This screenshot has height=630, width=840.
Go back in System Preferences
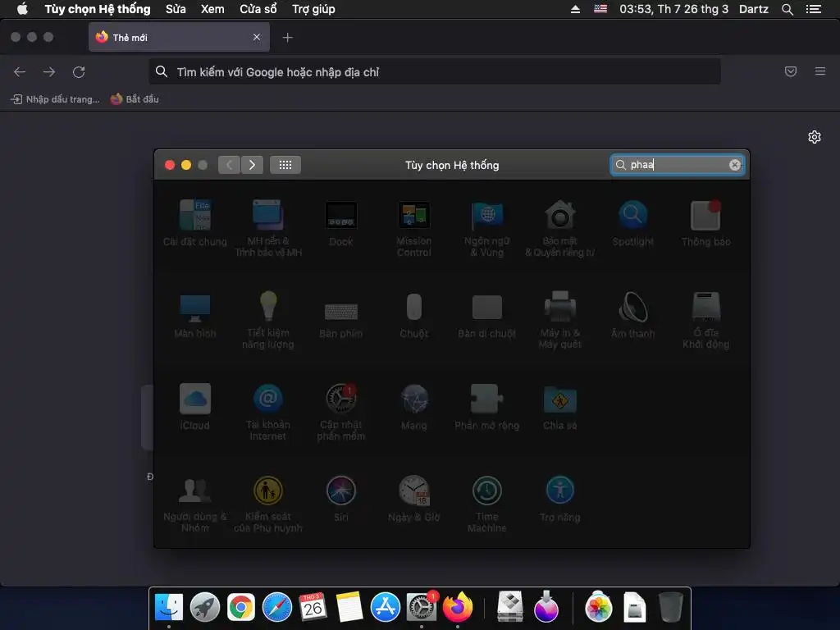pyautogui.click(x=230, y=165)
